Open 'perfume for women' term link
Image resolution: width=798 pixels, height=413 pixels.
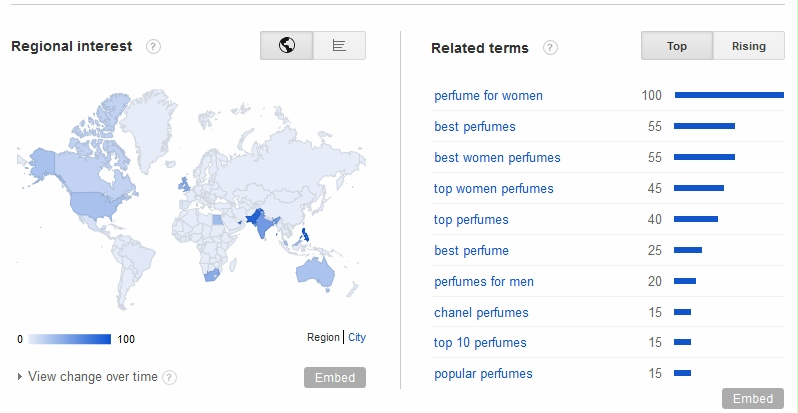488,96
